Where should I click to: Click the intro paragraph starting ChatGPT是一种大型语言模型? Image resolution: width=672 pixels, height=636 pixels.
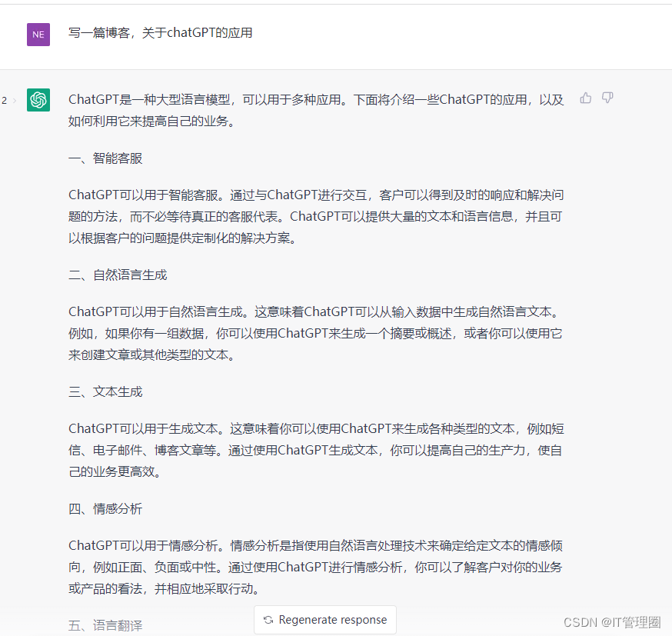click(x=316, y=111)
